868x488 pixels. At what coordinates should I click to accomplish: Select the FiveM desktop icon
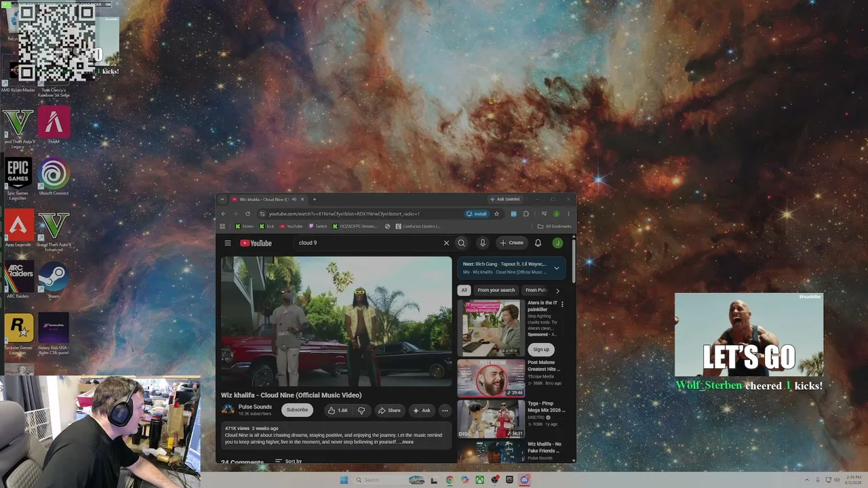tap(54, 125)
